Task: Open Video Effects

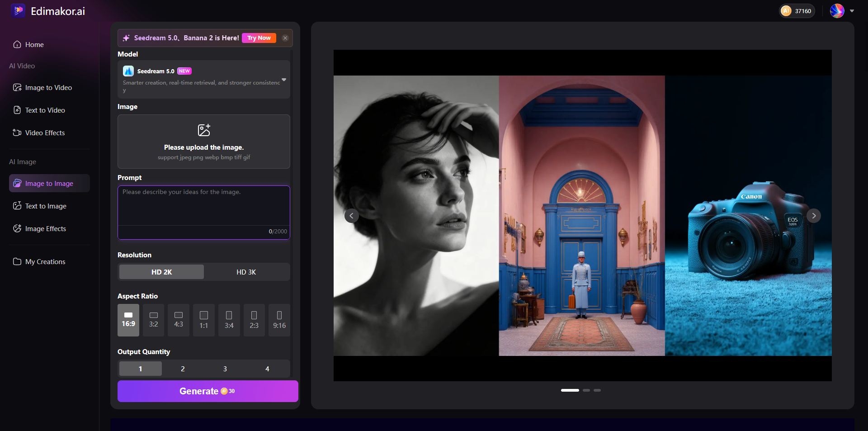Action: (44, 133)
